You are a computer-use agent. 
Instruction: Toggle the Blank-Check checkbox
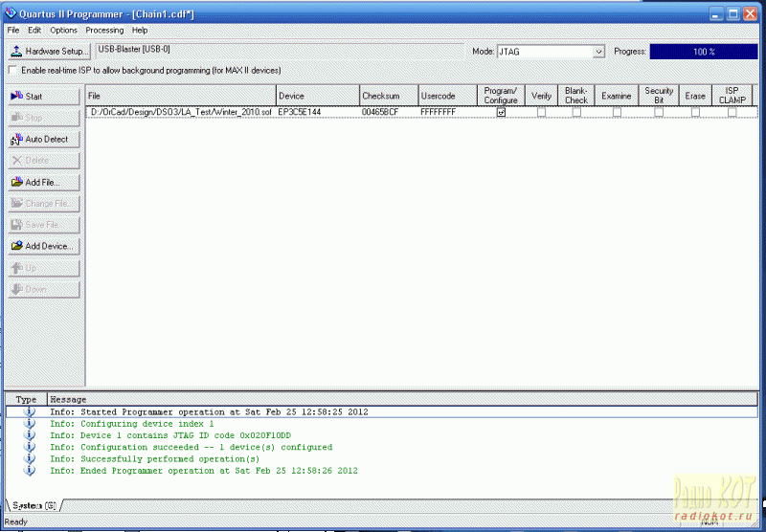(576, 112)
